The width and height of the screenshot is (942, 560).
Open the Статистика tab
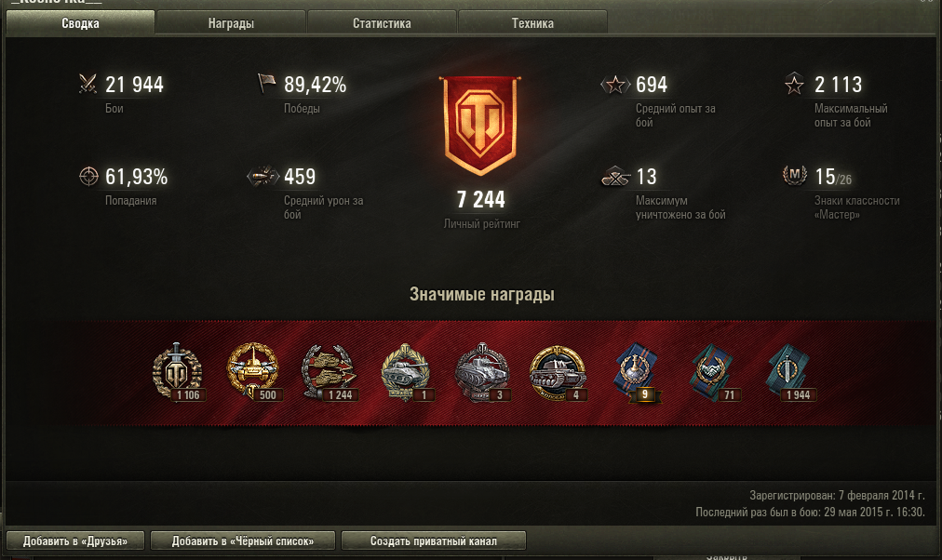pyautogui.click(x=382, y=23)
